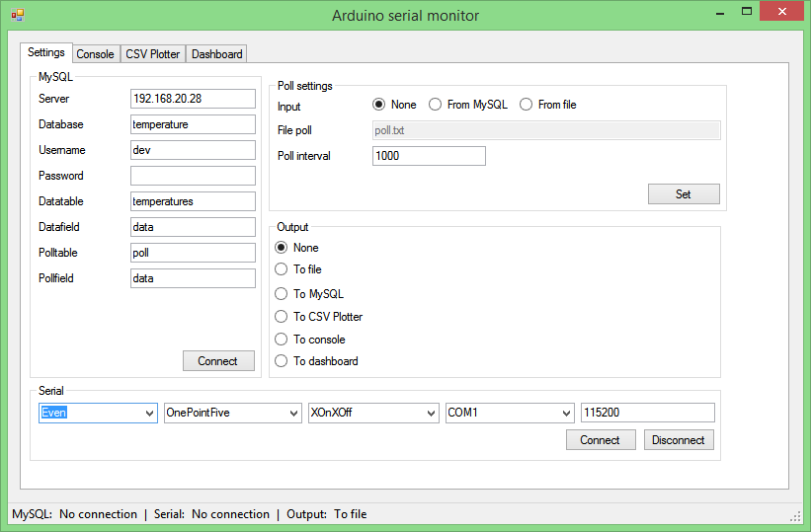Click status text "MySQL: No connection"
Viewport: 812px width, 532px height.
pyautogui.click(x=74, y=514)
